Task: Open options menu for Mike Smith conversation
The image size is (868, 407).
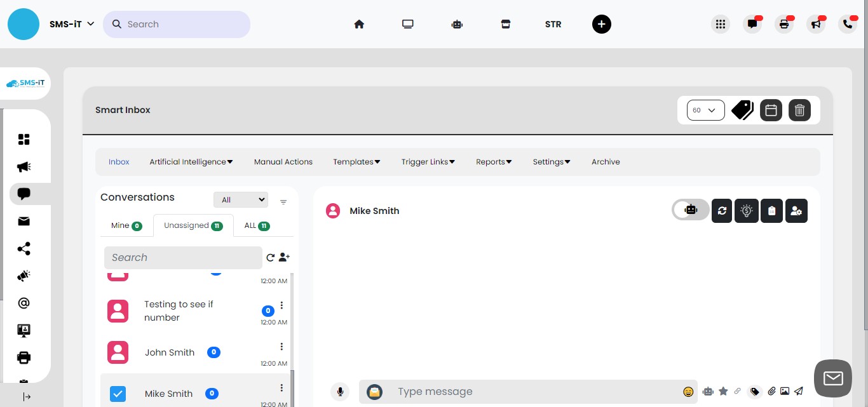Action: click(x=281, y=388)
